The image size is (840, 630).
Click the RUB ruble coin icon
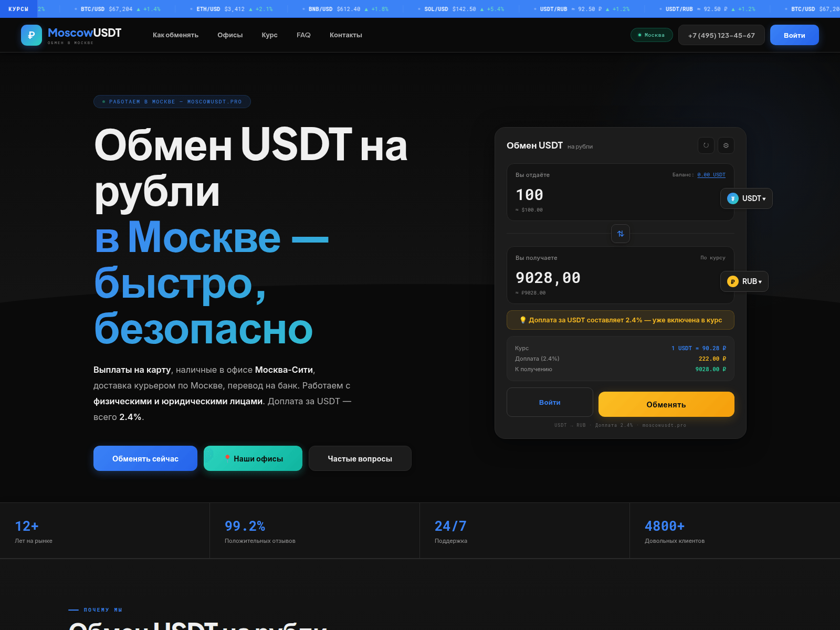click(733, 281)
